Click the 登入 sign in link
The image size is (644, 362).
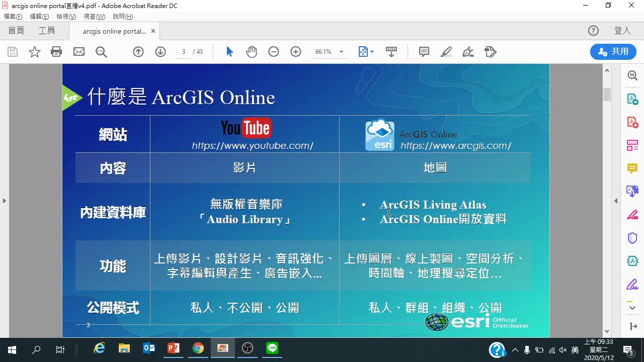622,31
